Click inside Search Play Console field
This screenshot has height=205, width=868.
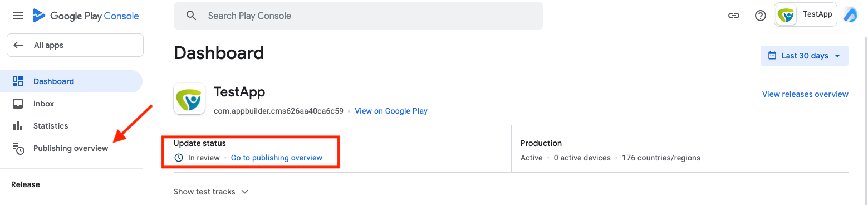359,16
